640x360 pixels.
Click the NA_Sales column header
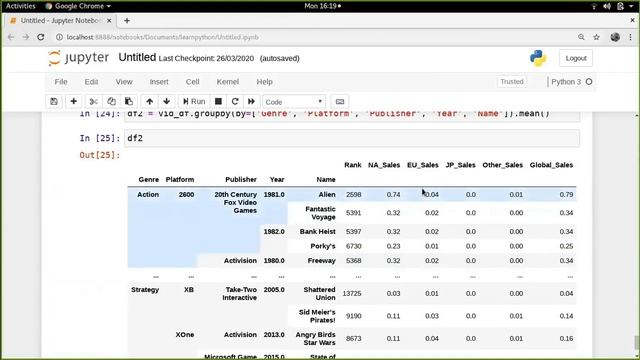[384, 165]
